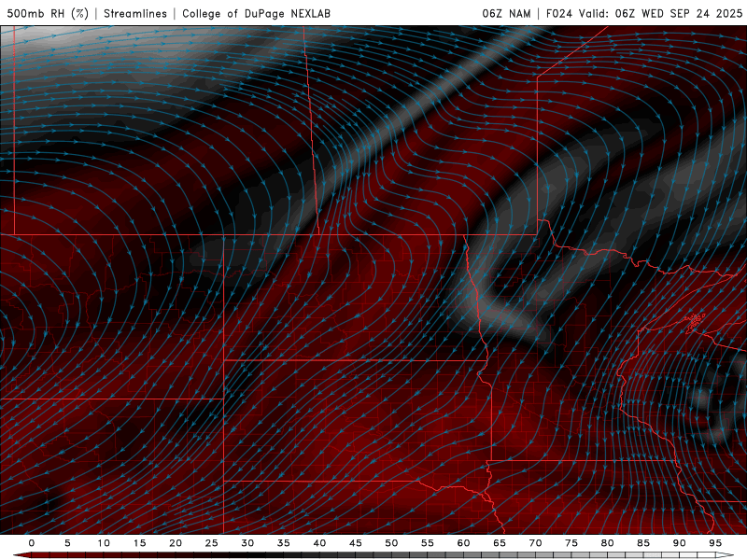747x560 pixels.
Task: Click the colorbar label "25"
Action: pos(212,543)
